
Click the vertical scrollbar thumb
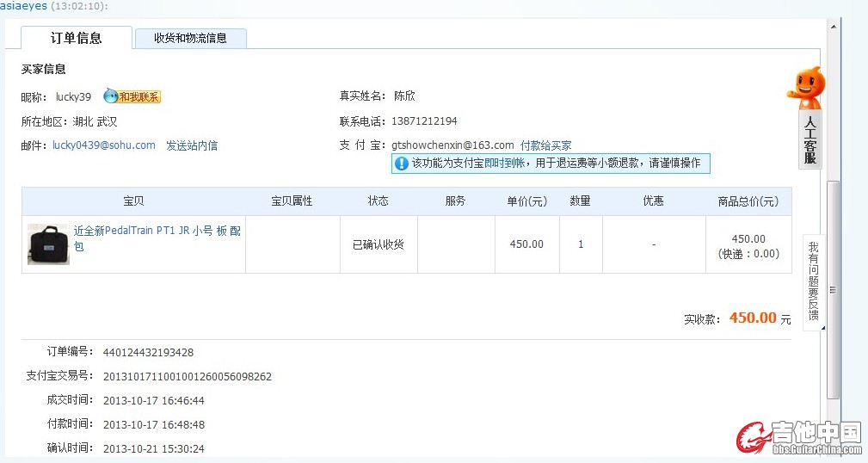[833, 288]
